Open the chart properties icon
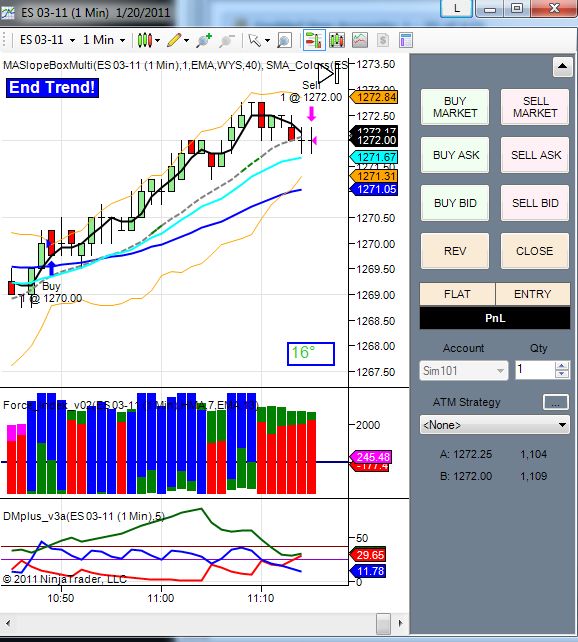 coord(406,40)
